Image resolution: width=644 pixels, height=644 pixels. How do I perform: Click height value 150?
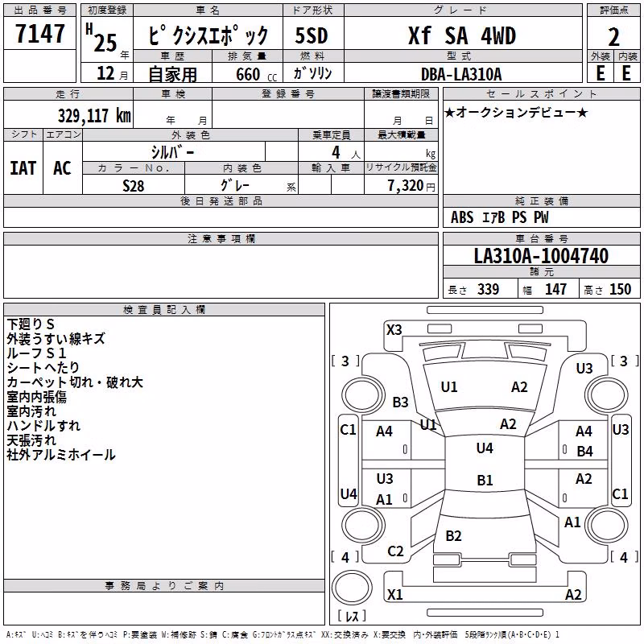(x=620, y=289)
